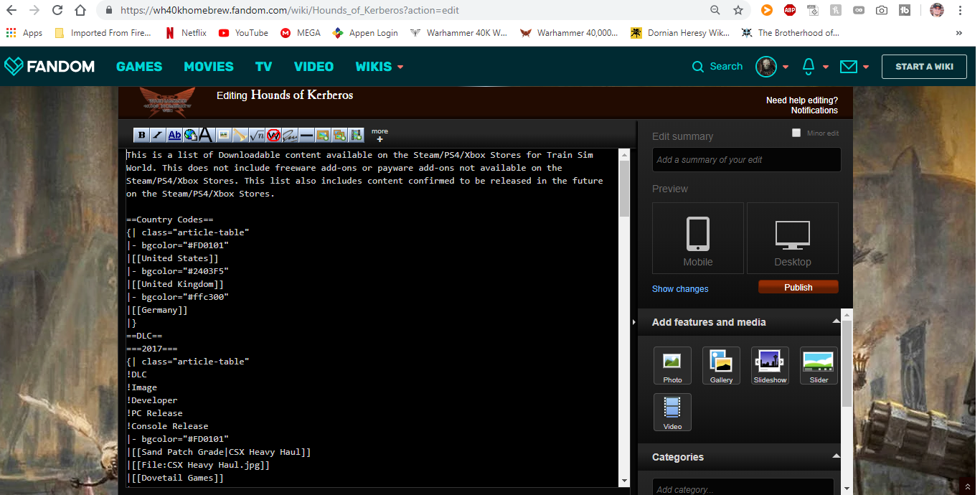Image resolution: width=980 pixels, height=495 pixels.
Task: Collapse the Add features and media section
Action: [836, 321]
